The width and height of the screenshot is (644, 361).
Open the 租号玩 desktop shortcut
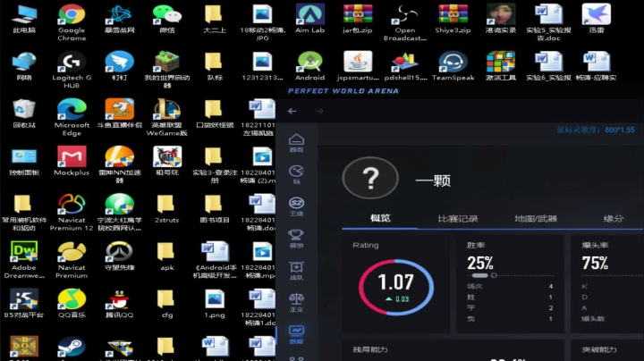167,161
